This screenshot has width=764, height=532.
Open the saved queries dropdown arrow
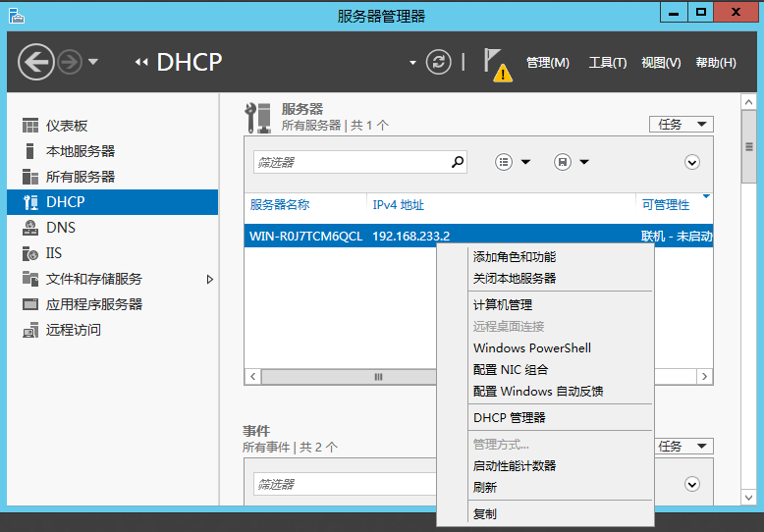[584, 162]
